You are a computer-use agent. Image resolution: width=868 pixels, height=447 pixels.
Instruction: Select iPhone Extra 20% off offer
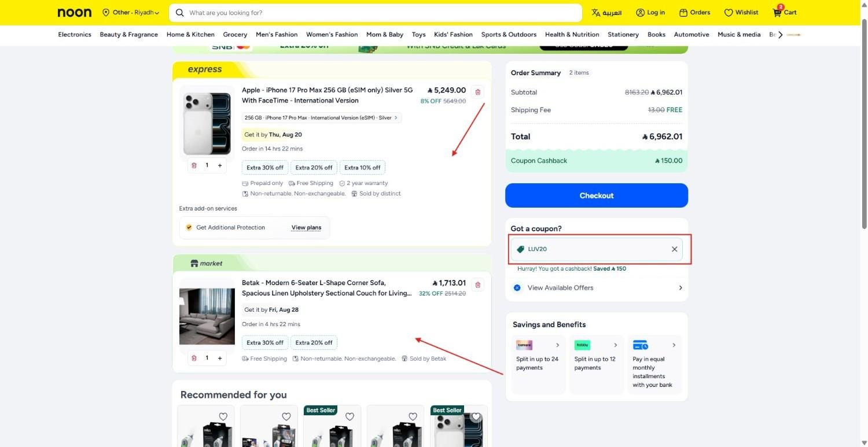(314, 168)
